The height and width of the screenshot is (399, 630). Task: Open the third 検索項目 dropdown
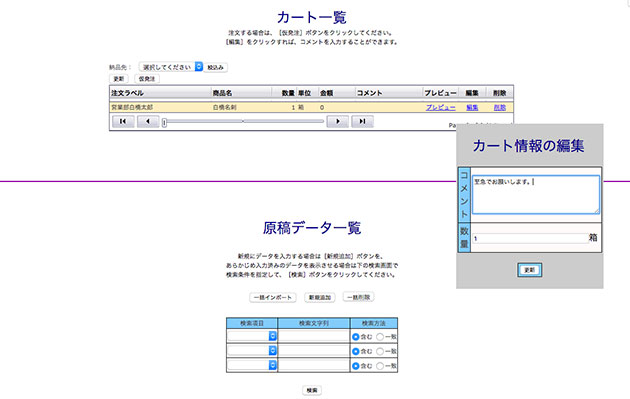pos(252,365)
